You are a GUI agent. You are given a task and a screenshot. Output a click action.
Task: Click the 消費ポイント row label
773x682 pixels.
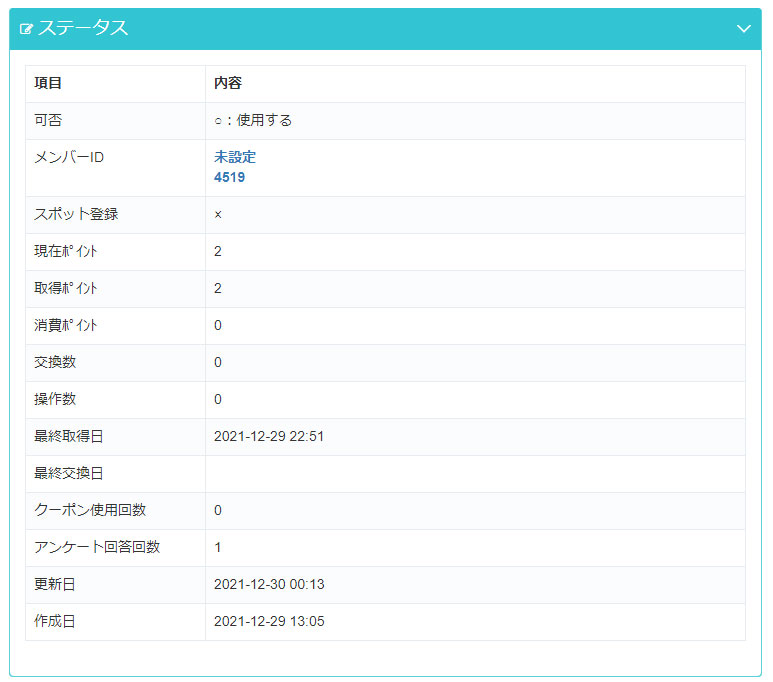pos(66,325)
